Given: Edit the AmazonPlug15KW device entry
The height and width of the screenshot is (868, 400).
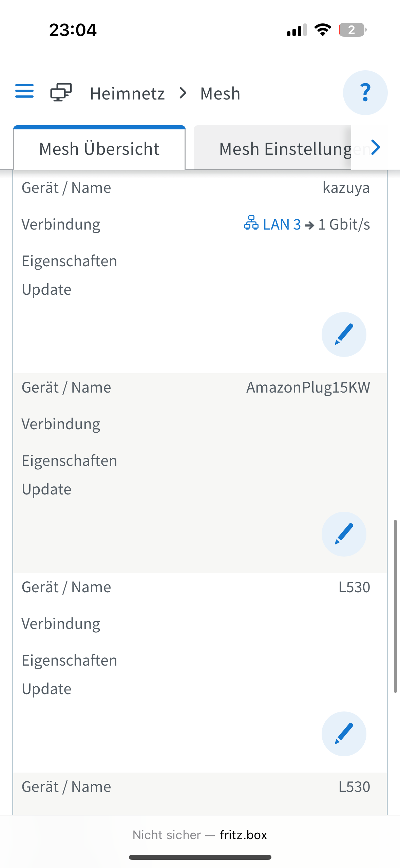Looking at the screenshot, I should coord(344,534).
